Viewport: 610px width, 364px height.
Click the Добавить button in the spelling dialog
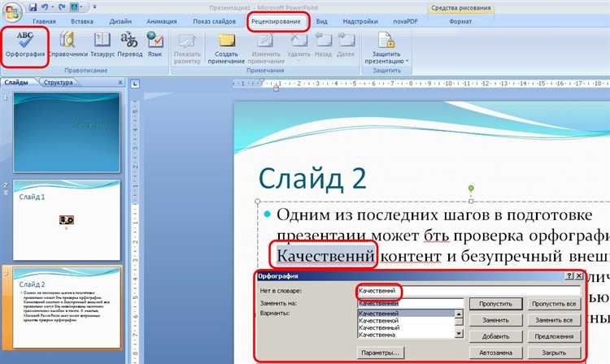point(495,336)
